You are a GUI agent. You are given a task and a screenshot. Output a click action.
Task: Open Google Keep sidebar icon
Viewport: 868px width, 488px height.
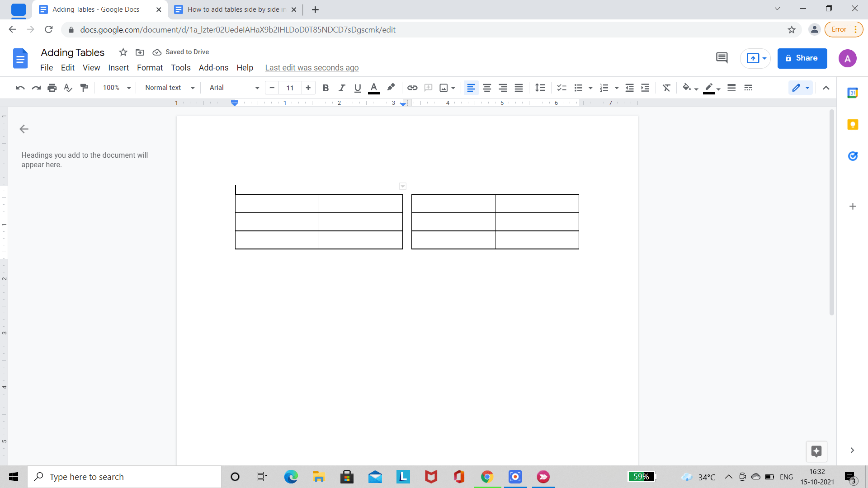click(853, 125)
